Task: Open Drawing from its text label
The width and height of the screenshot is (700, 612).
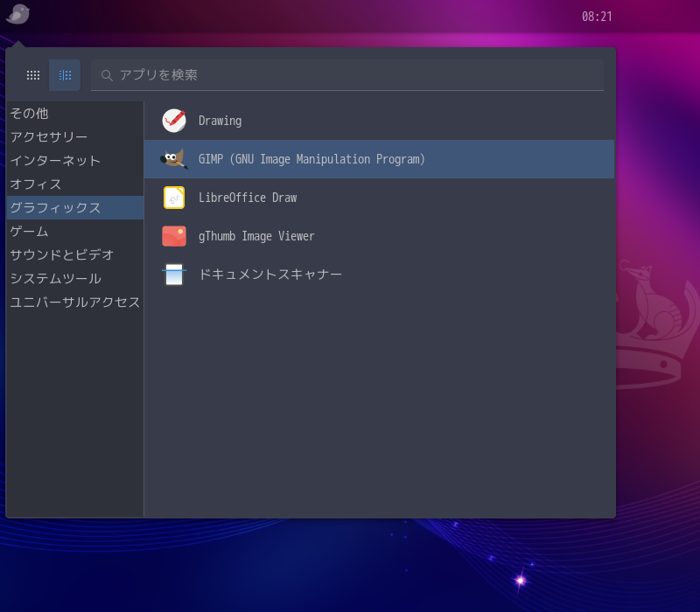Action: tap(220, 121)
